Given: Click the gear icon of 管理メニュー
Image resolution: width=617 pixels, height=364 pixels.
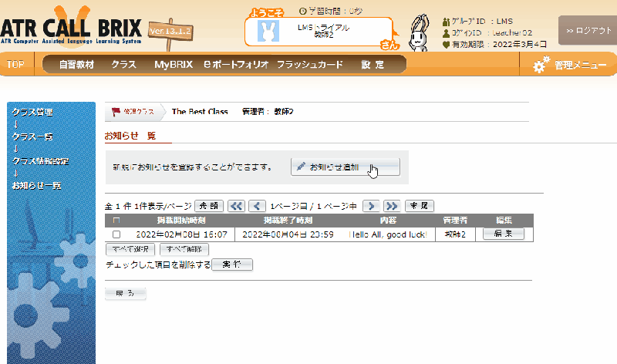Looking at the screenshot, I should [x=541, y=65].
